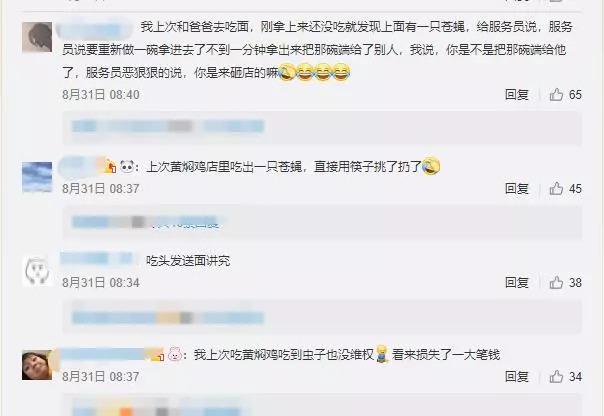
Task: Like the comment with 34 likes
Action: (556, 376)
